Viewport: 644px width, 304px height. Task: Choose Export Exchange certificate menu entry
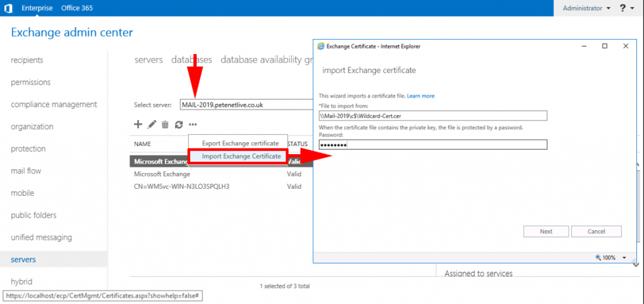click(x=240, y=144)
